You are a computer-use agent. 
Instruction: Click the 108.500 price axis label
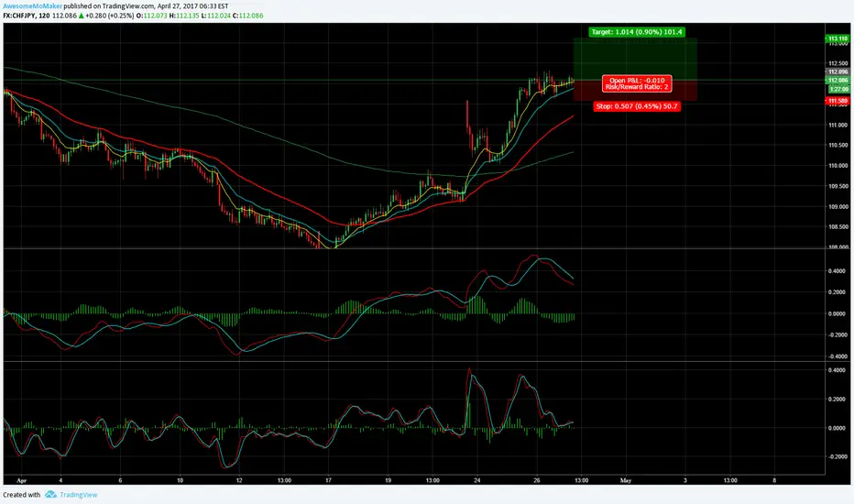coord(838,227)
